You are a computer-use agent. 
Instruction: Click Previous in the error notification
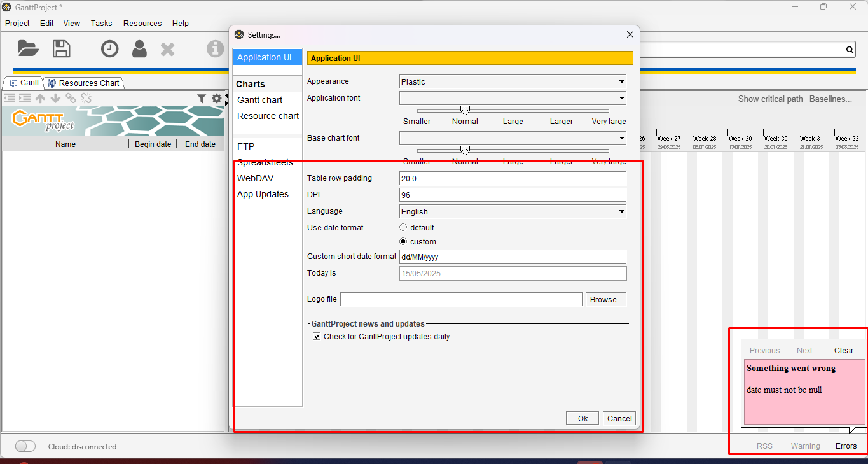pyautogui.click(x=764, y=350)
